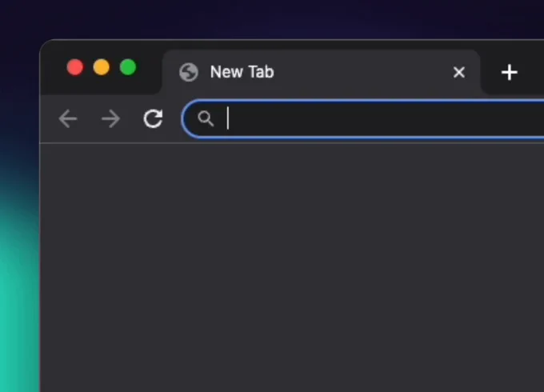This screenshot has height=392, width=544.
Task: Minimize the window with yellow button
Action: [102, 67]
